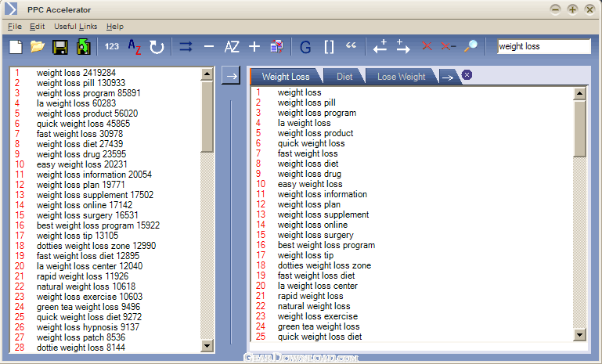Click the arrow tab after Lose Weight
This screenshot has height=364, width=602.
pyautogui.click(x=447, y=77)
